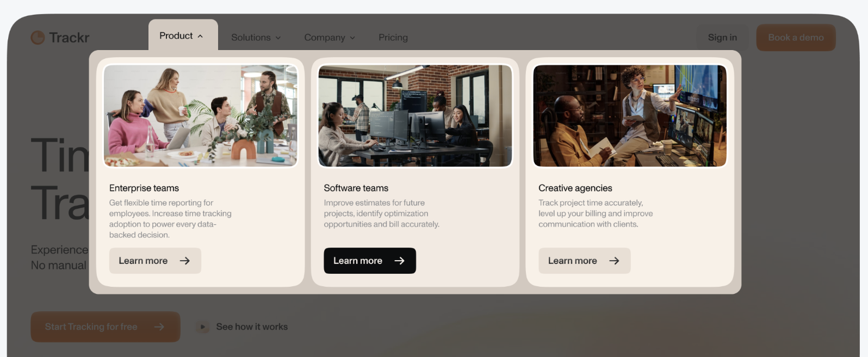Click the Trackr brand name text
This screenshot has height=357, width=868.
69,38
